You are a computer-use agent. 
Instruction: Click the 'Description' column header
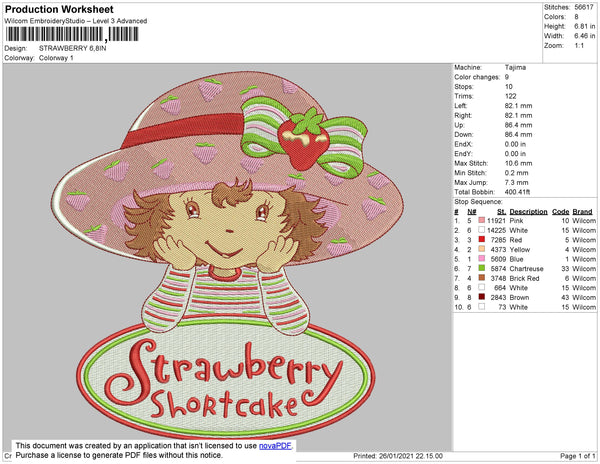pos(528,212)
